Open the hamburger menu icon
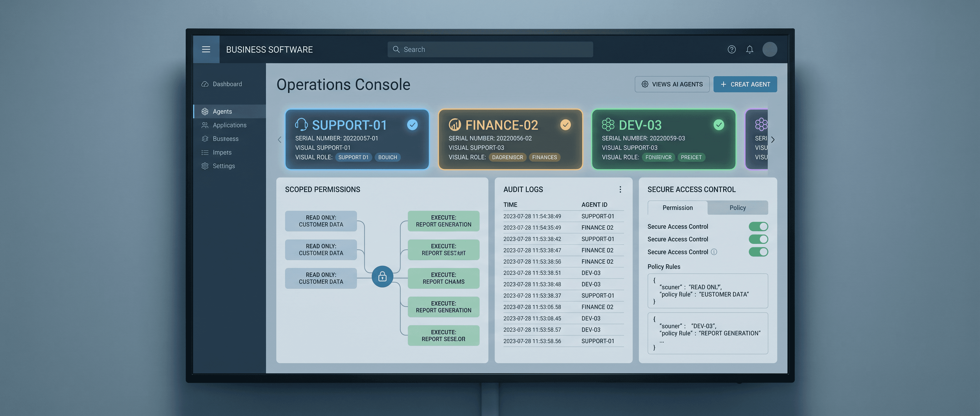Screen dimensions: 980x416 coord(206,49)
